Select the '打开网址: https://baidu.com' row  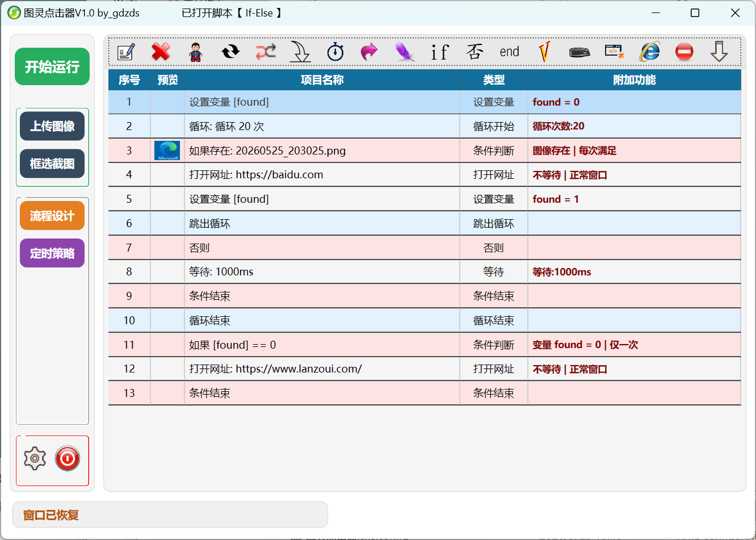tap(425, 175)
